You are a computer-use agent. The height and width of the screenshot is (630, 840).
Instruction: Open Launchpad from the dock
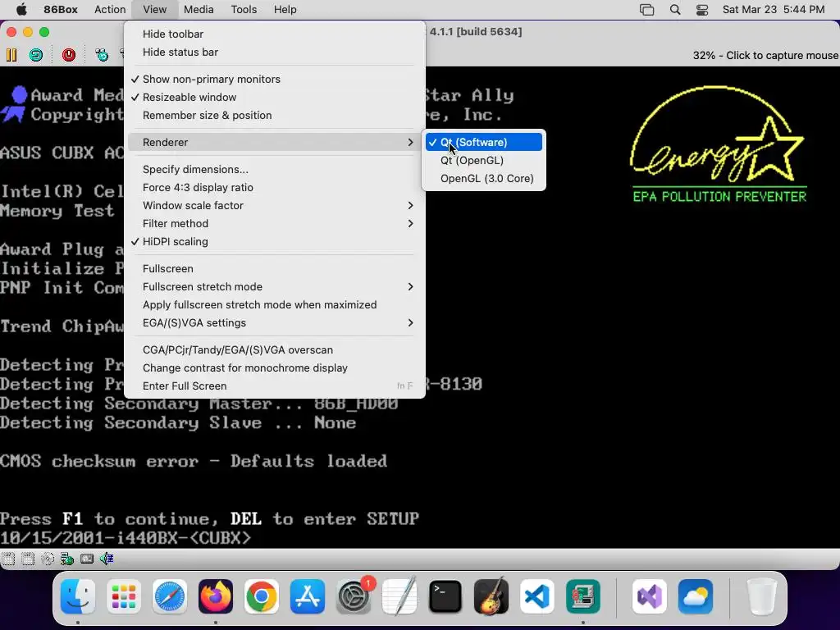tap(124, 596)
